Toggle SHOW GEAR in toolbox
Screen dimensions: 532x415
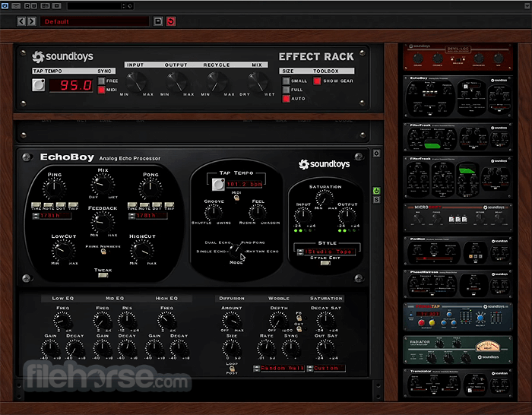click(317, 81)
